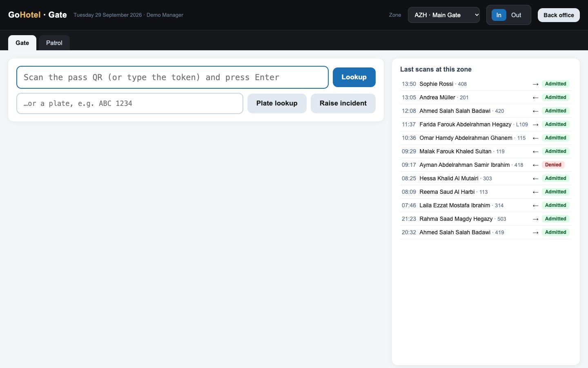Image resolution: width=588 pixels, height=368 pixels.
Task: Click the Denied badge on the 09:17 scan
Action: 553,165
